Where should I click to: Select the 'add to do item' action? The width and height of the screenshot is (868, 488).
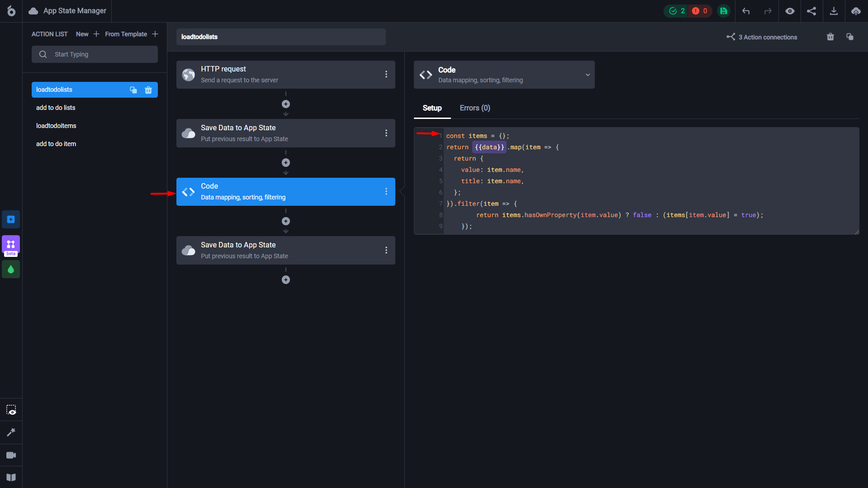56,144
